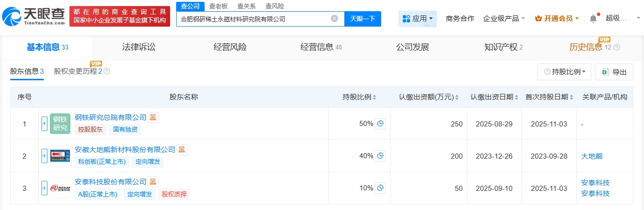Screen dimensions: 644x210
Task: Open the 应用 dropdown menu
Action: click(x=418, y=19)
